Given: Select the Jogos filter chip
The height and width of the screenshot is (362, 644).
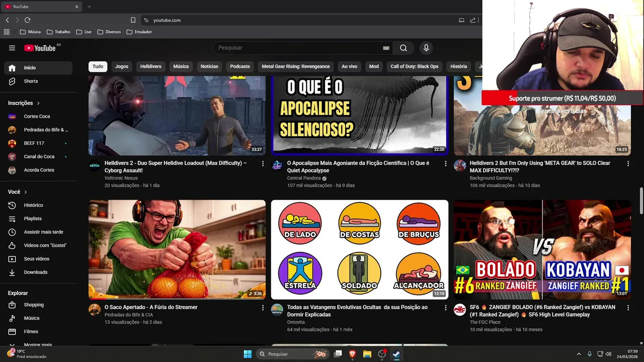Looking at the screenshot, I should 122,66.
